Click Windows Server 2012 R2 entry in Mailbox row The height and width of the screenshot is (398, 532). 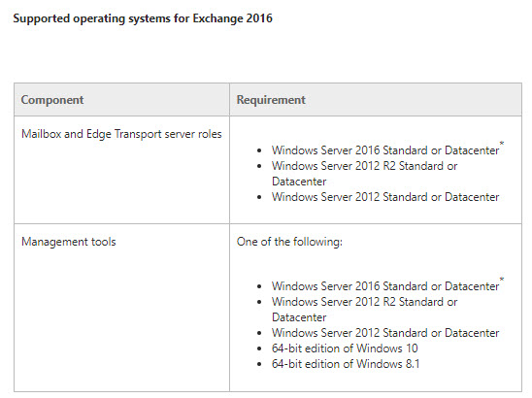pos(364,174)
